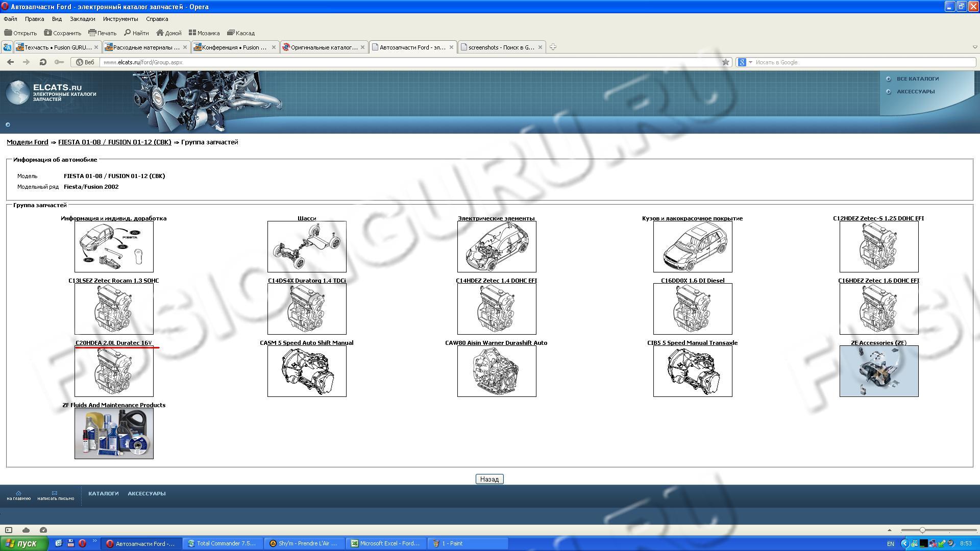Click the ELCATS.RU globe logo
This screenshot has width=980, height=551.
[18, 92]
